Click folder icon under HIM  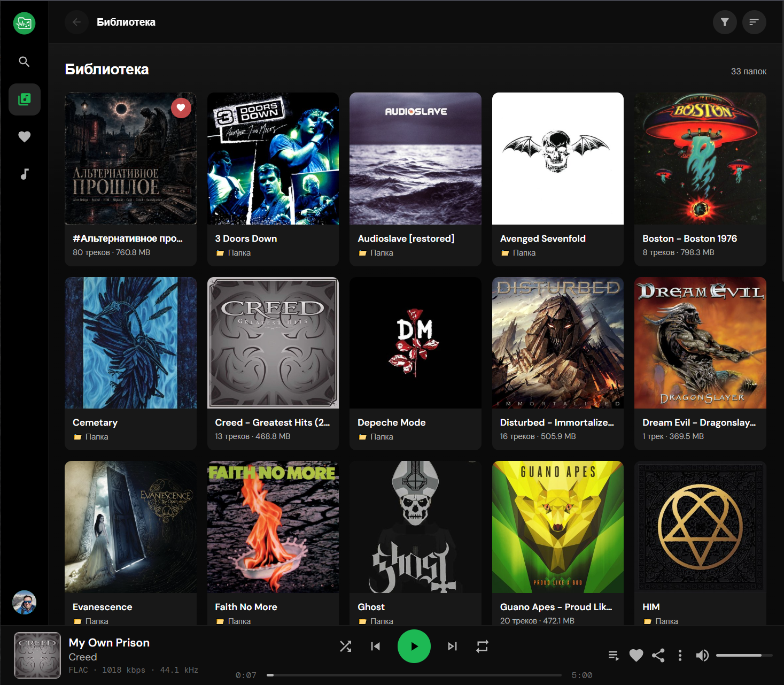tap(647, 621)
